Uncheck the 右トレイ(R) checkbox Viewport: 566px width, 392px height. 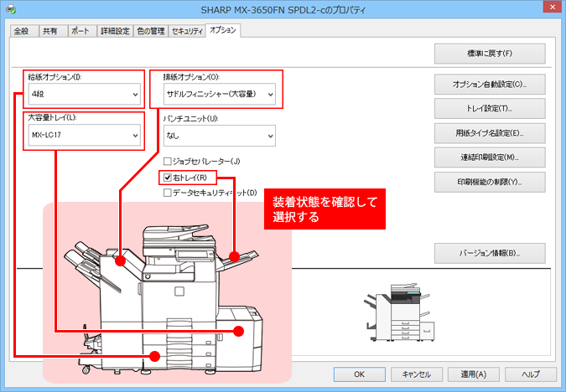[167, 178]
